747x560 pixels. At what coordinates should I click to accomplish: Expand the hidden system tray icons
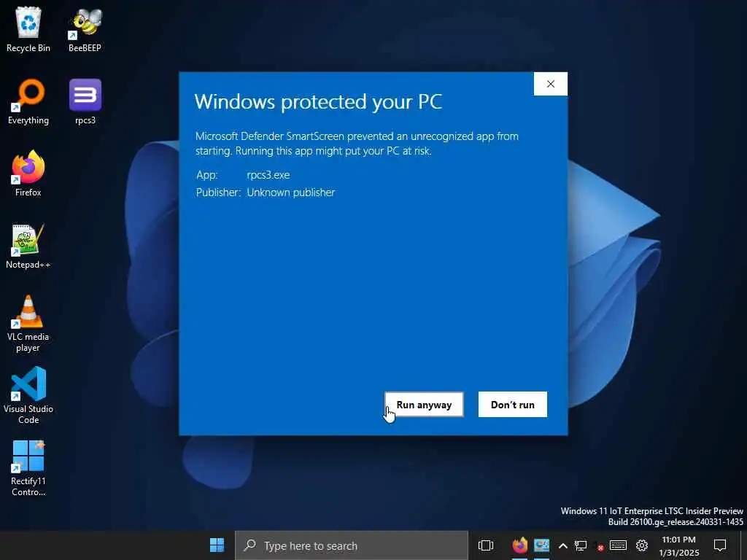coord(562,545)
